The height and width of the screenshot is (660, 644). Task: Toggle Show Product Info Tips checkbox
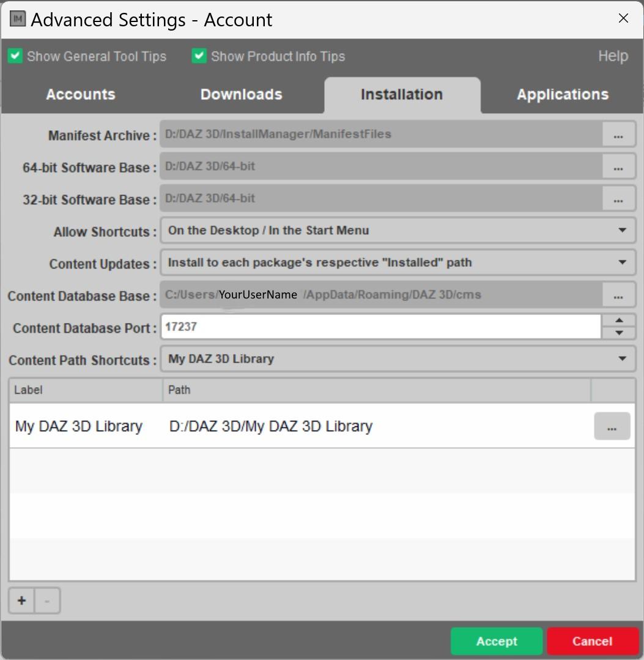[x=199, y=56]
